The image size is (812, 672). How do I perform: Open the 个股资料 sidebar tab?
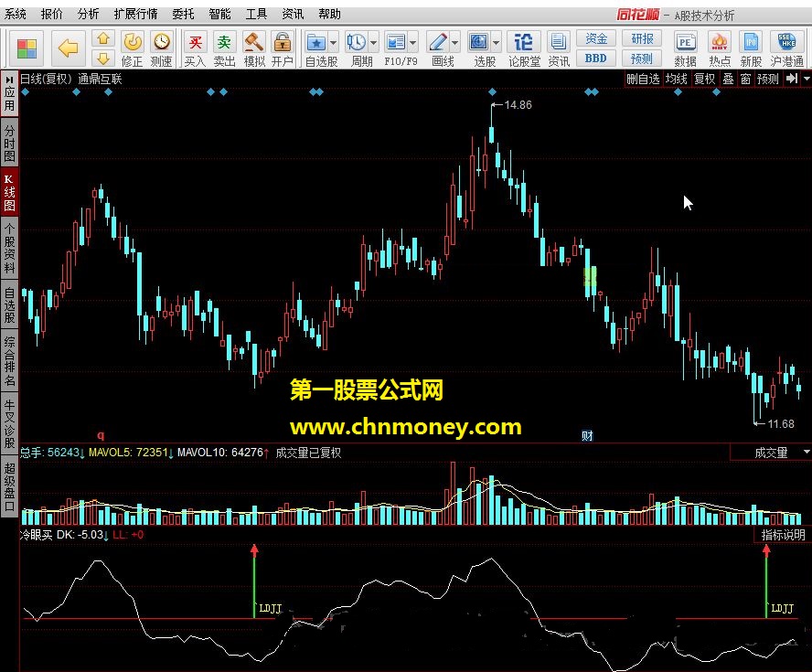click(9, 248)
